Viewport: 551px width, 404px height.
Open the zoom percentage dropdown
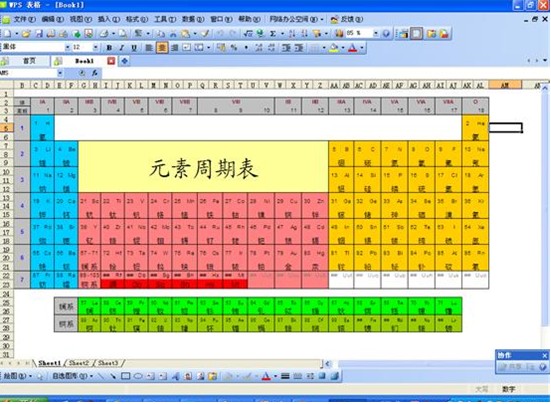tap(376, 34)
